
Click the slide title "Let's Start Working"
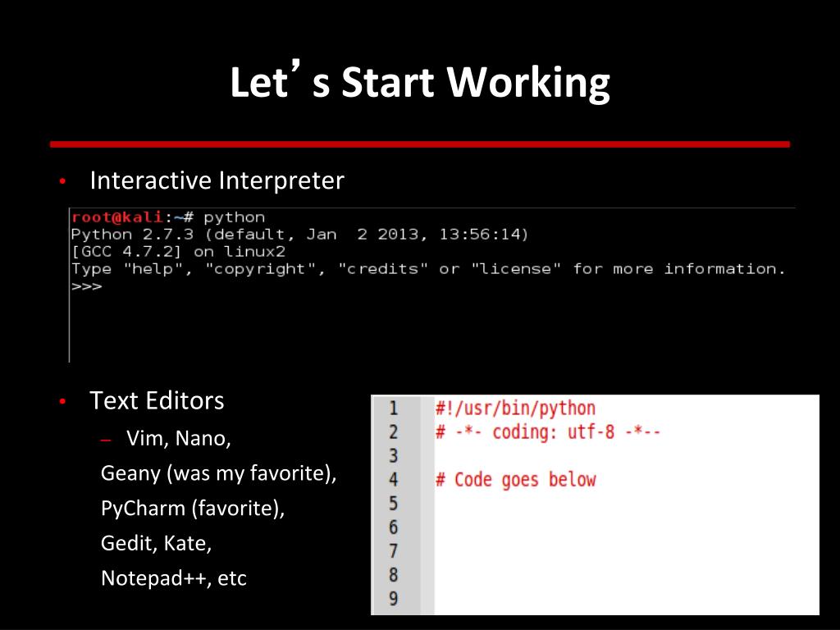420,81
